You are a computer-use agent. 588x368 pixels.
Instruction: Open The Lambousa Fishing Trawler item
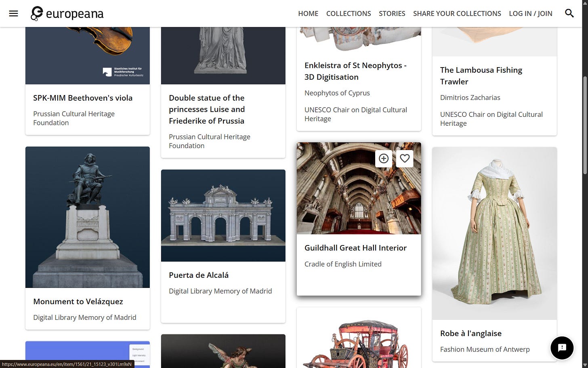[x=481, y=76]
